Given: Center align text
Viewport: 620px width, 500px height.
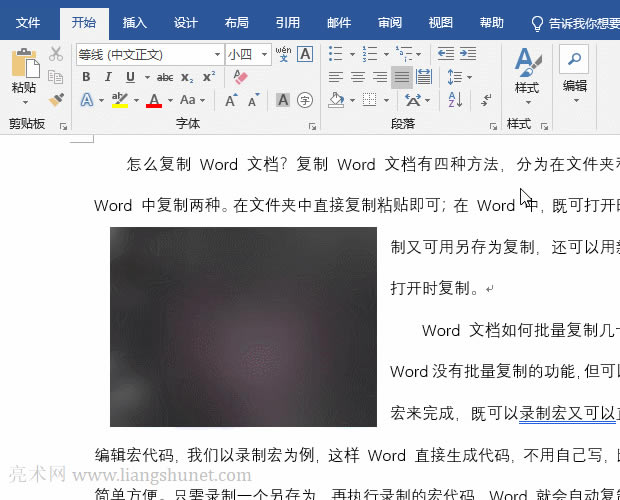Looking at the screenshot, I should point(358,77).
